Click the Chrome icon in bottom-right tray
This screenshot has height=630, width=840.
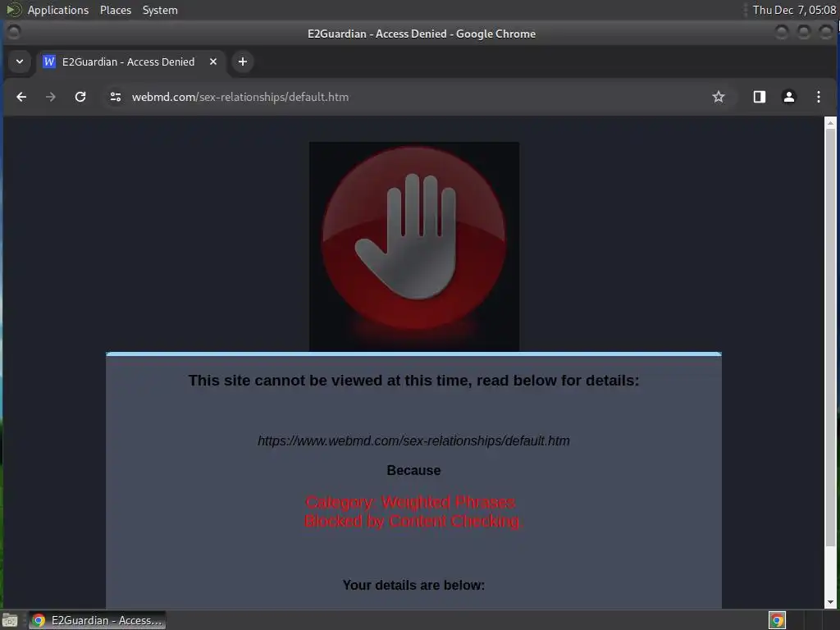tap(777, 620)
